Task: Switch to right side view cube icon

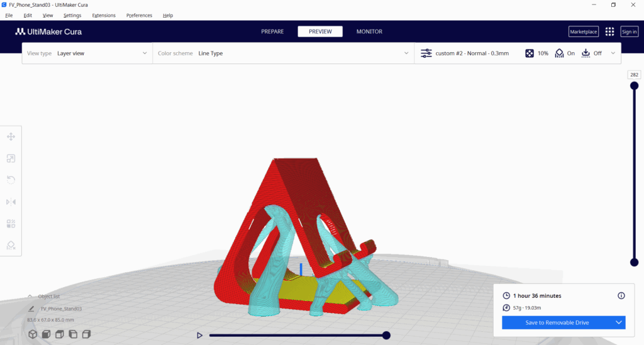Action: 86,334
